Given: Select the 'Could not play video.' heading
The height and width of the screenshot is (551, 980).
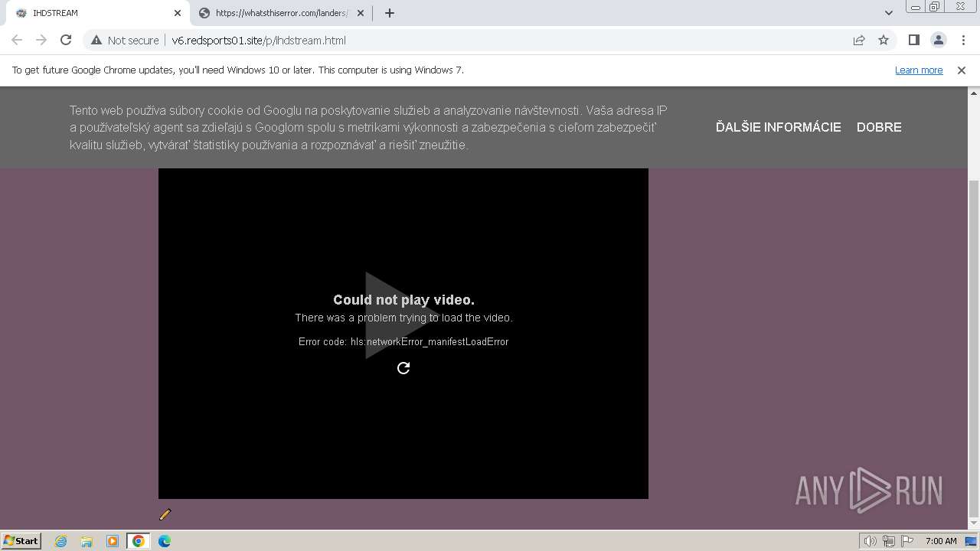Looking at the screenshot, I should 403,300.
